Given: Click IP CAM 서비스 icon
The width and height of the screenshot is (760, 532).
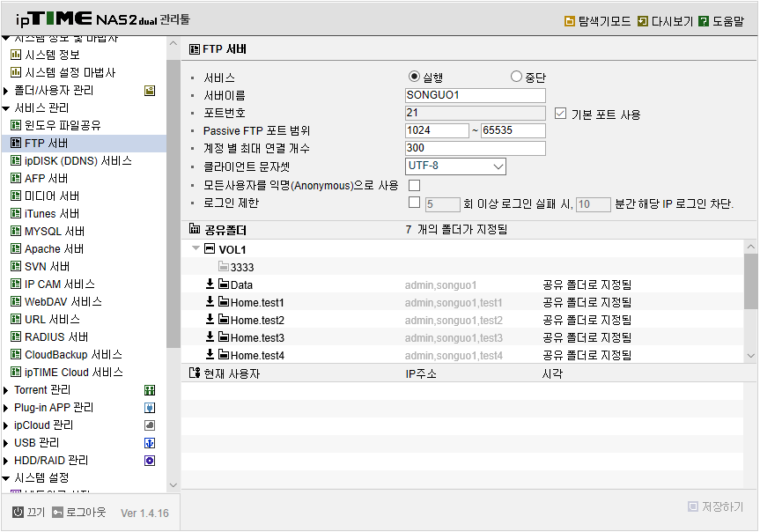Looking at the screenshot, I should [x=16, y=284].
